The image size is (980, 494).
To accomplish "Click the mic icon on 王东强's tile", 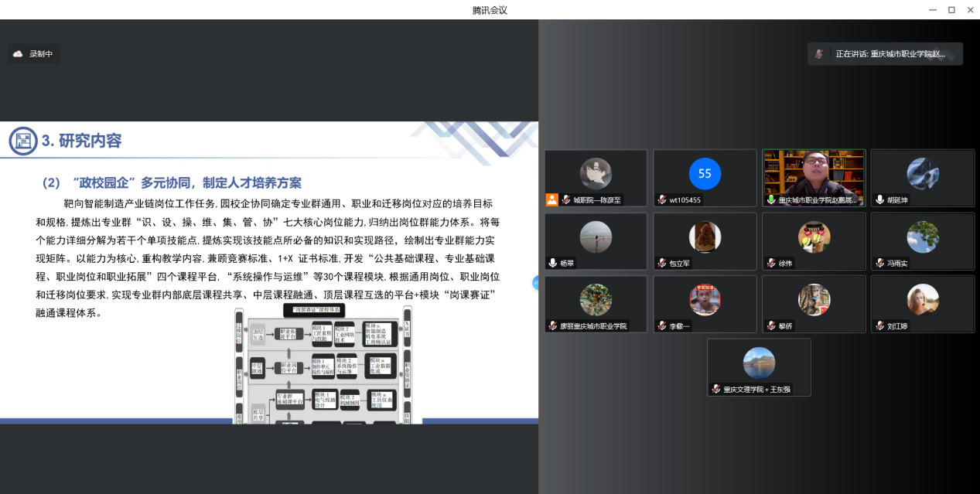I will click(715, 389).
